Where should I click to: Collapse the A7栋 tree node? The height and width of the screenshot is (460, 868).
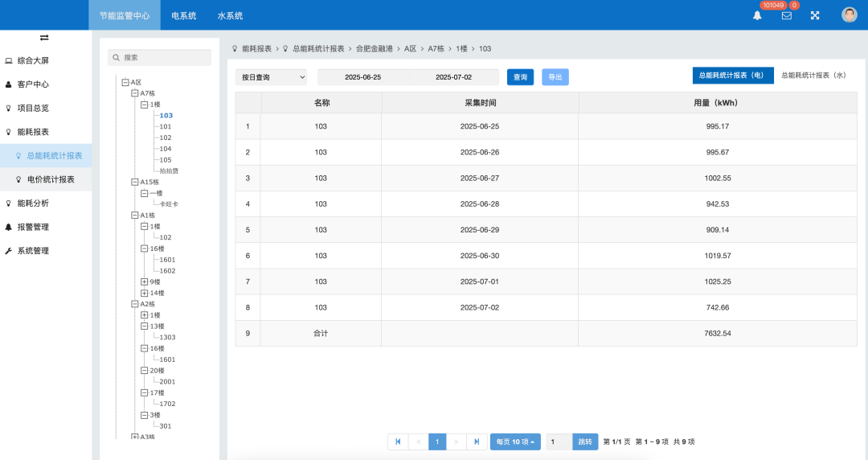[x=134, y=93]
